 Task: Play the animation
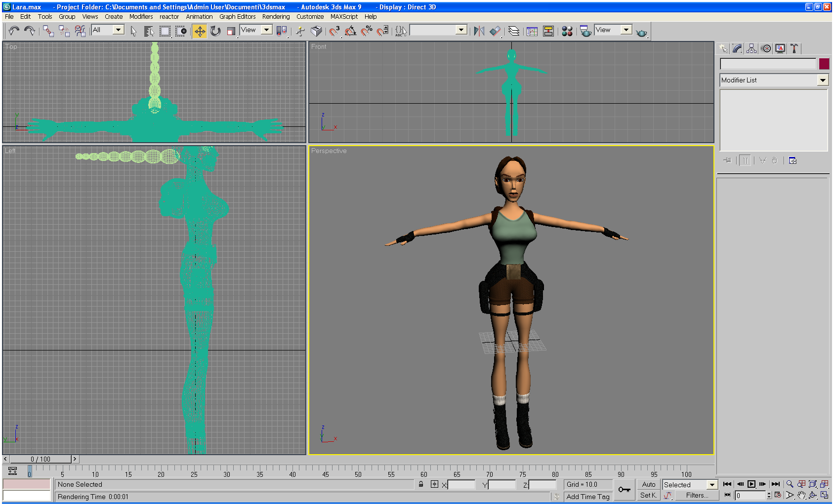tap(751, 484)
